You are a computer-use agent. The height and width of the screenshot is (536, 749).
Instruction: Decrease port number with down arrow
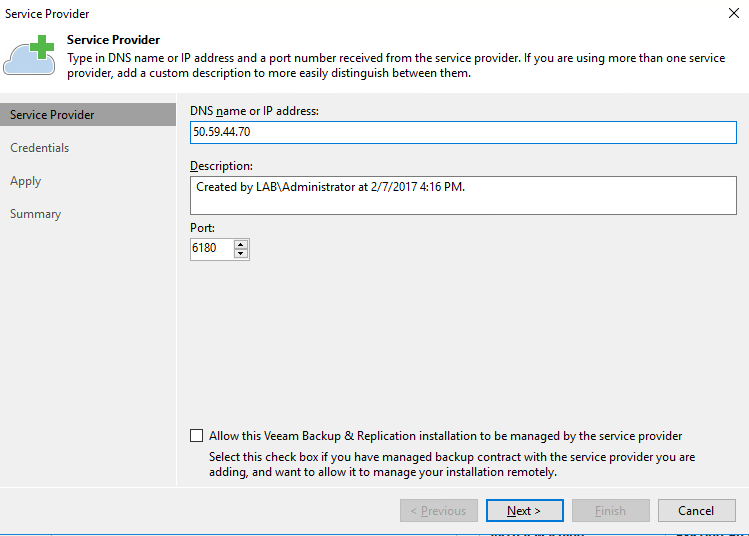coord(240,254)
